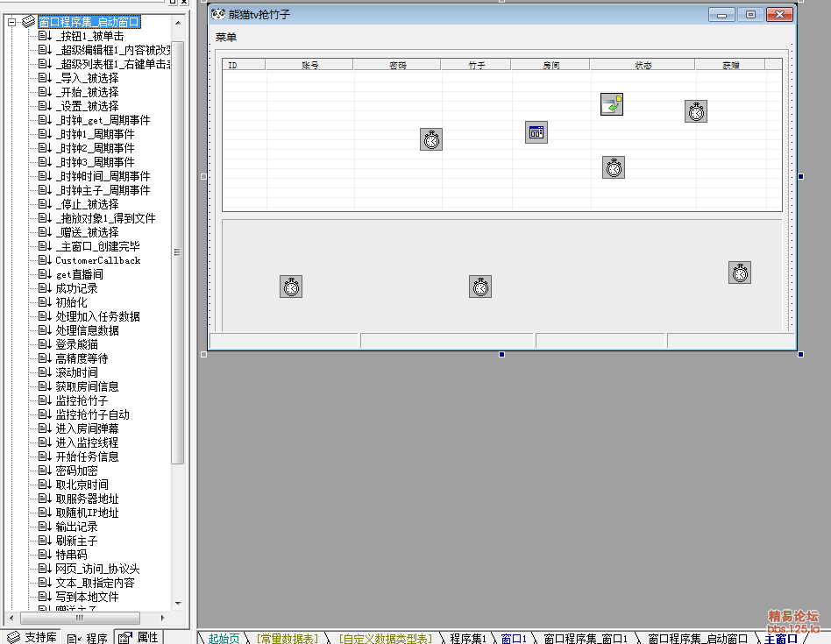Click the 密码 column header

point(397,65)
